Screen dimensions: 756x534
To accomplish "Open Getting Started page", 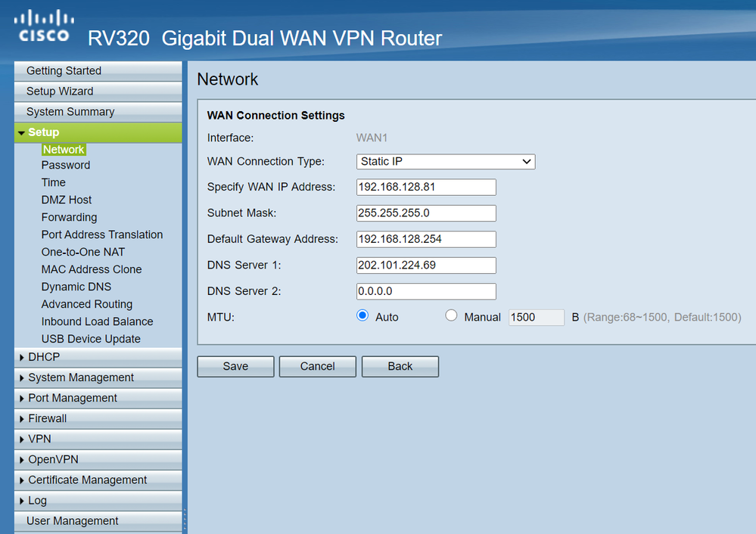I will (x=98, y=71).
